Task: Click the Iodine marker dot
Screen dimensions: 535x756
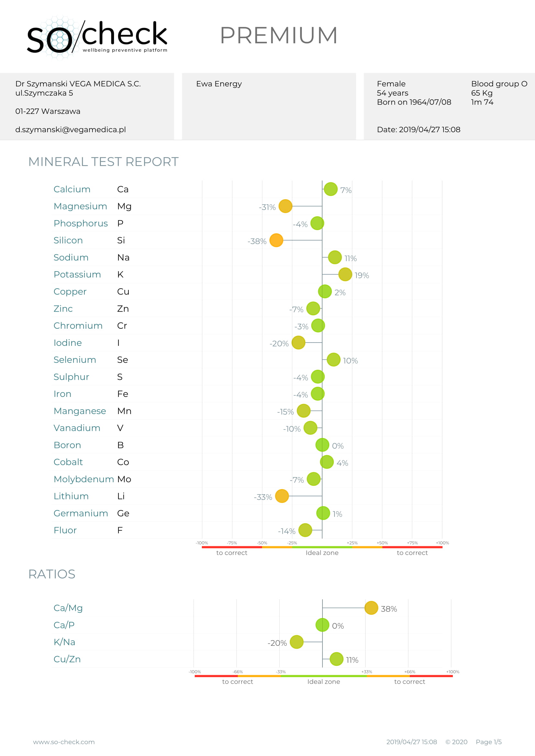Action: tap(298, 342)
